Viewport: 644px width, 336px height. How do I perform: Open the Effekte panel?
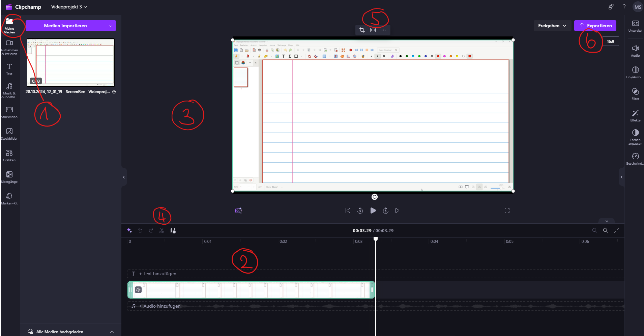(x=635, y=115)
